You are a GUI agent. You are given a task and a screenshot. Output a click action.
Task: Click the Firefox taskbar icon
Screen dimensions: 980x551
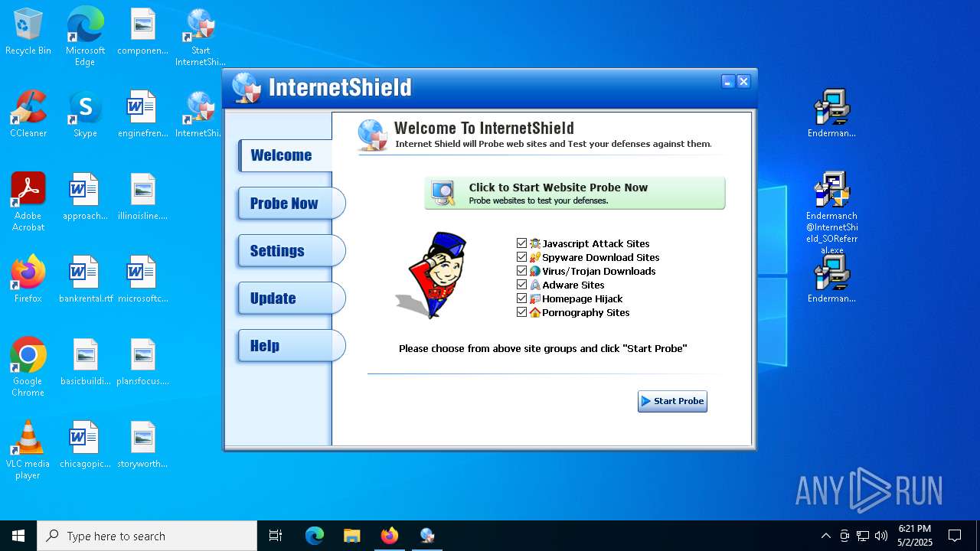pos(390,536)
